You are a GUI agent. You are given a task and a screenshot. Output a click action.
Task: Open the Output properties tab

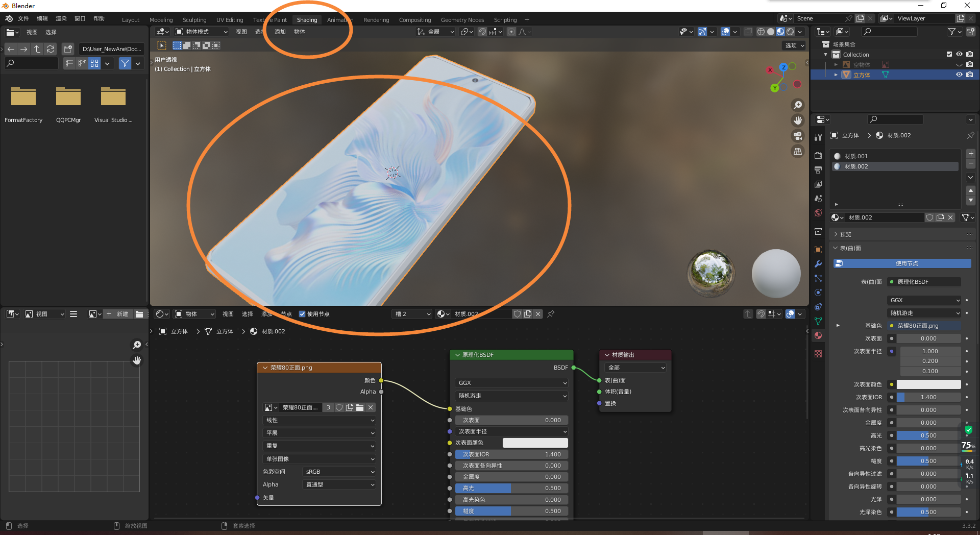[818, 169]
